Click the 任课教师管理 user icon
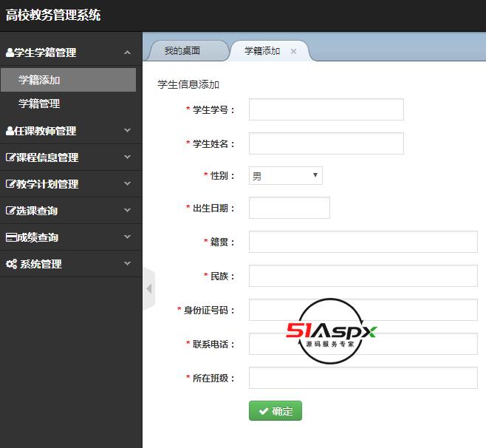Viewport: 486px width, 448px height. pos(10,131)
